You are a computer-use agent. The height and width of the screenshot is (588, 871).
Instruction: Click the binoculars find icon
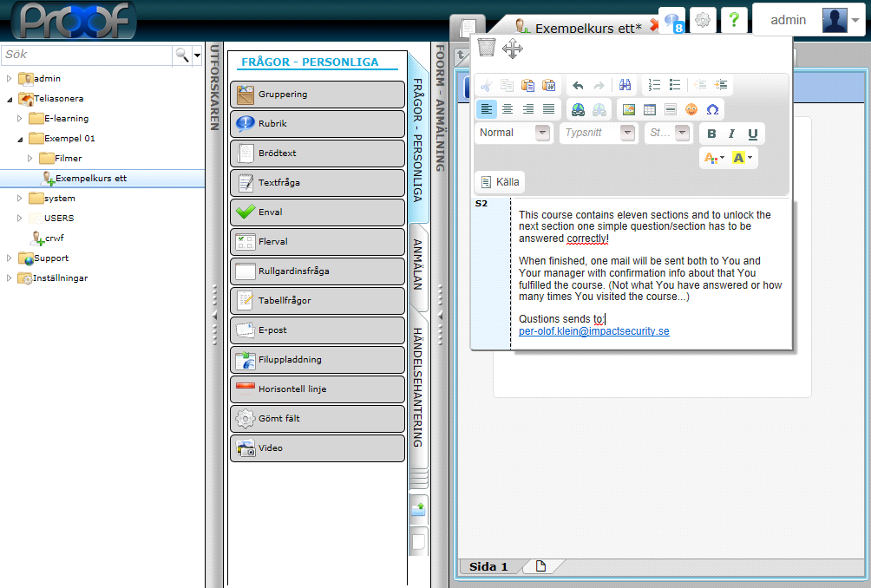(625, 85)
